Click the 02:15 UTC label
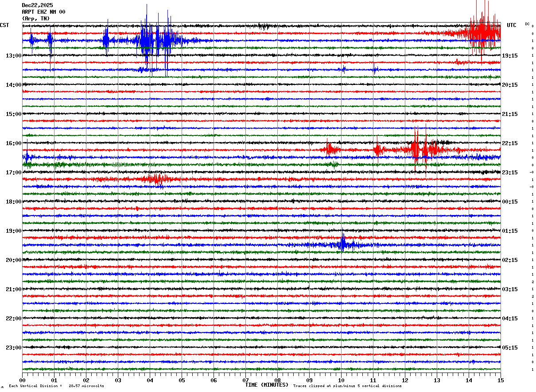 [x=509, y=260]
